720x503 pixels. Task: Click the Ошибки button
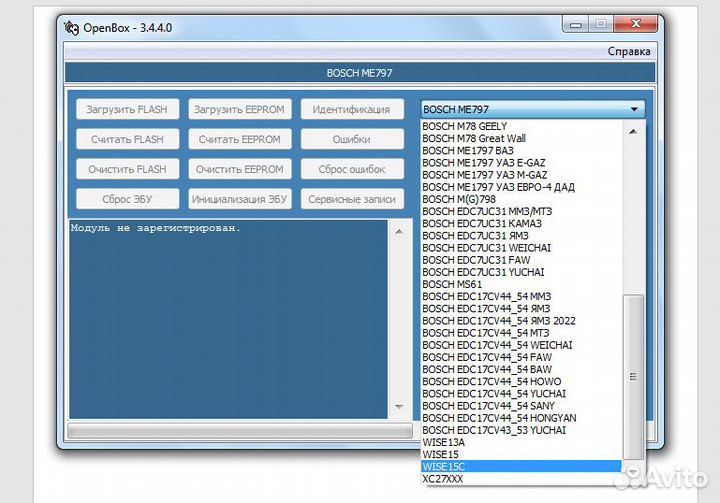click(x=352, y=139)
